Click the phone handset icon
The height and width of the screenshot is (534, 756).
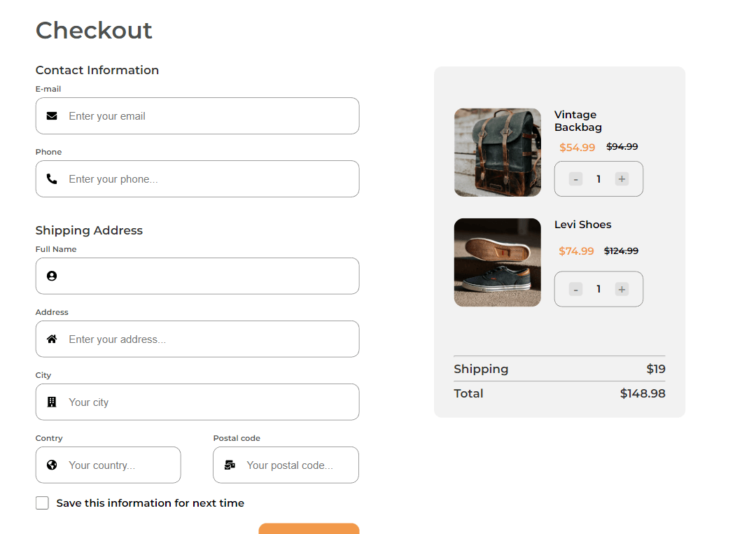pos(52,179)
